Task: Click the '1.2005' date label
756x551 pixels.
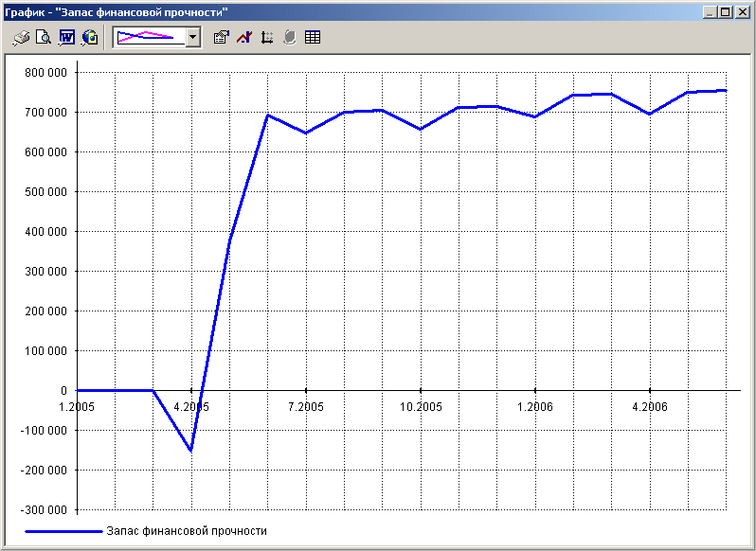Action: (77, 407)
